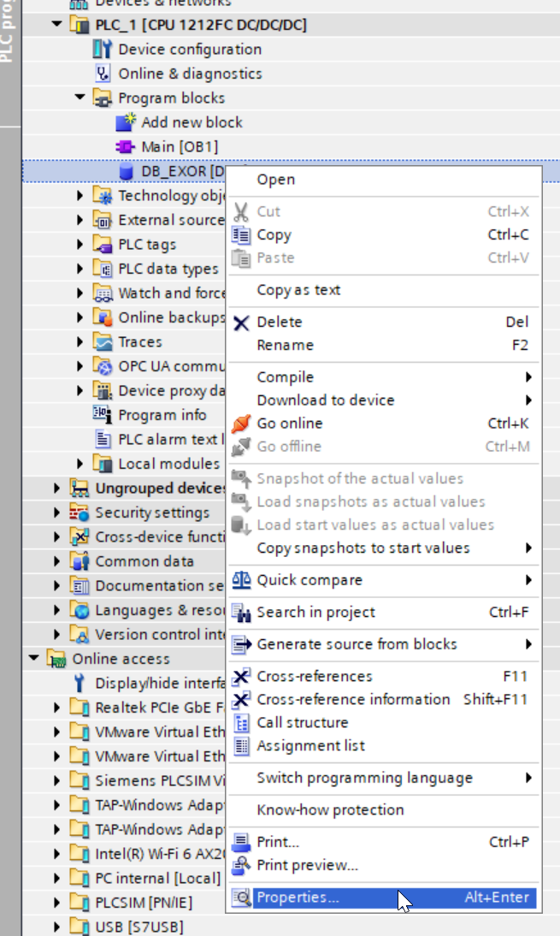Select Device proxy data tree item
The image size is (560, 936).
coord(171,391)
